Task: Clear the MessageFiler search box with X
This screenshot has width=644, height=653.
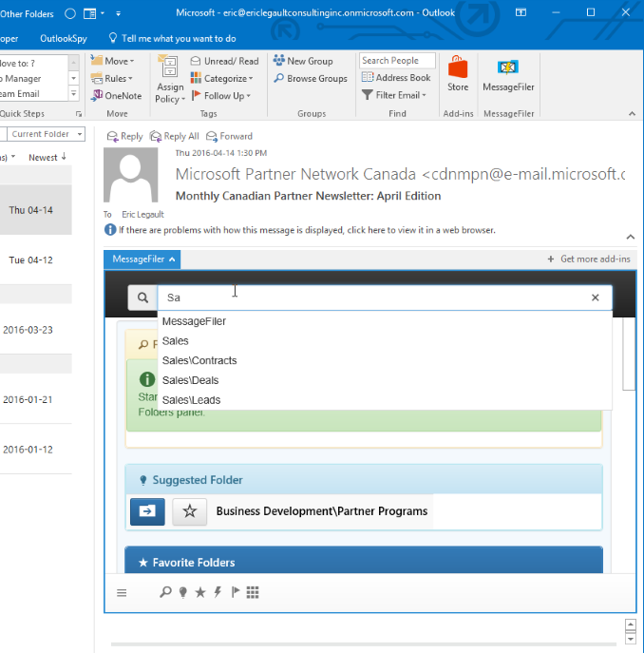Action: 596,298
